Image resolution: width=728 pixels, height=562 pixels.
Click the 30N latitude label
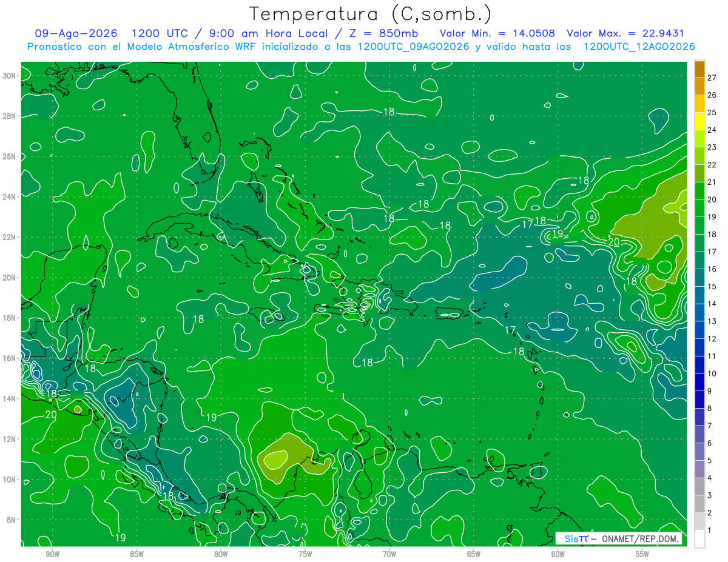(9, 76)
